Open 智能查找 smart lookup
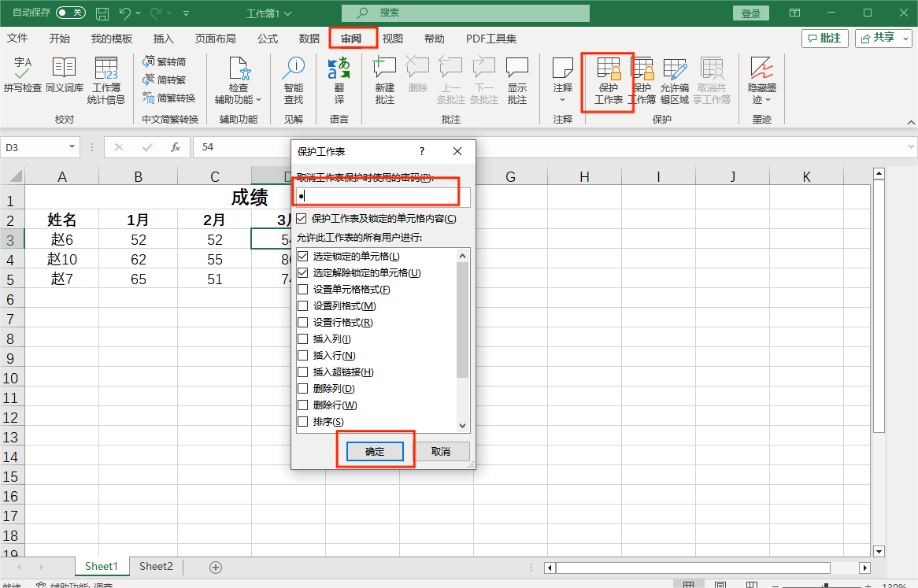This screenshot has height=588, width=918. (x=293, y=75)
